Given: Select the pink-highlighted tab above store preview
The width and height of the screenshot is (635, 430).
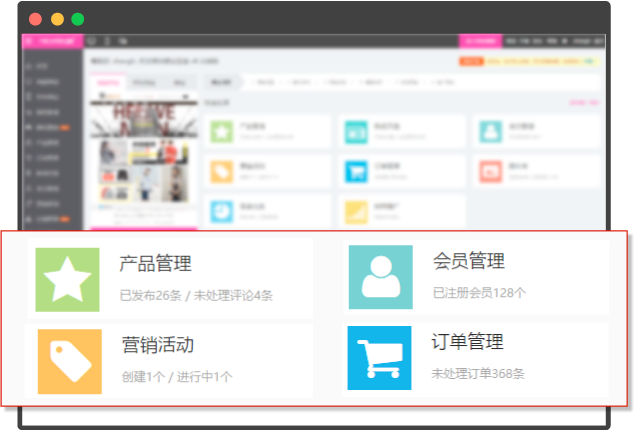Looking at the screenshot, I should [107, 84].
